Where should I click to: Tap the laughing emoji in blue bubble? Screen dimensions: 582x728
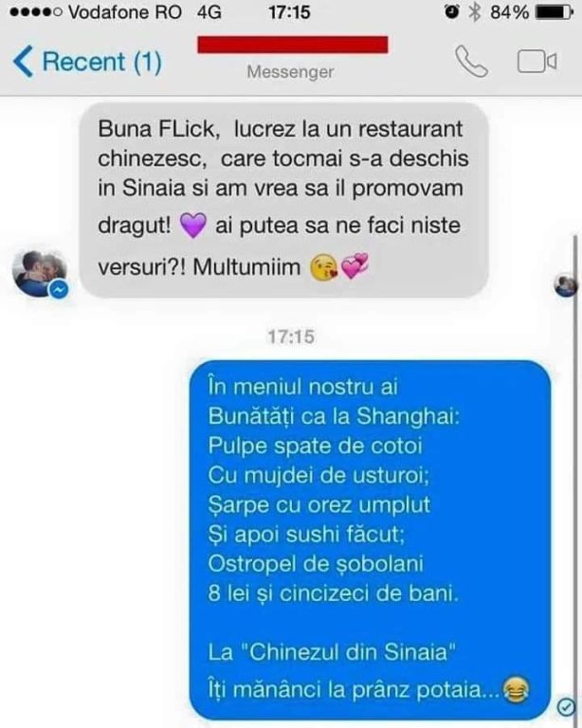click(516, 689)
